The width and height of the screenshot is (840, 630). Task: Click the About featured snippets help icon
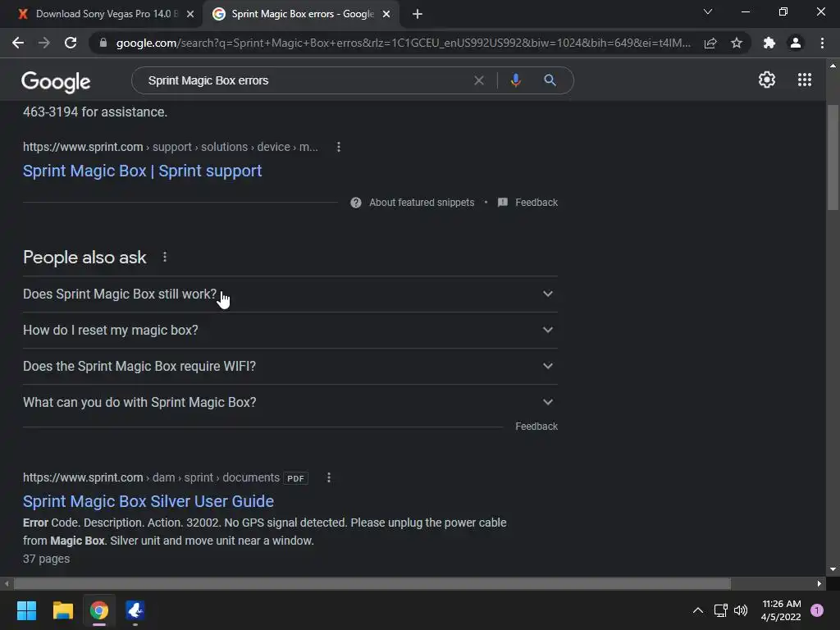point(356,203)
